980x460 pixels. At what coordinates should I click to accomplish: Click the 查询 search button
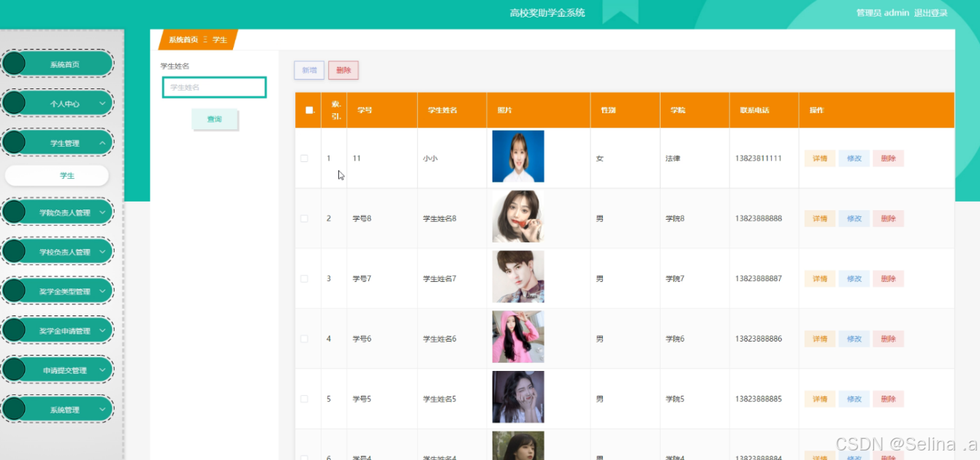(215, 119)
